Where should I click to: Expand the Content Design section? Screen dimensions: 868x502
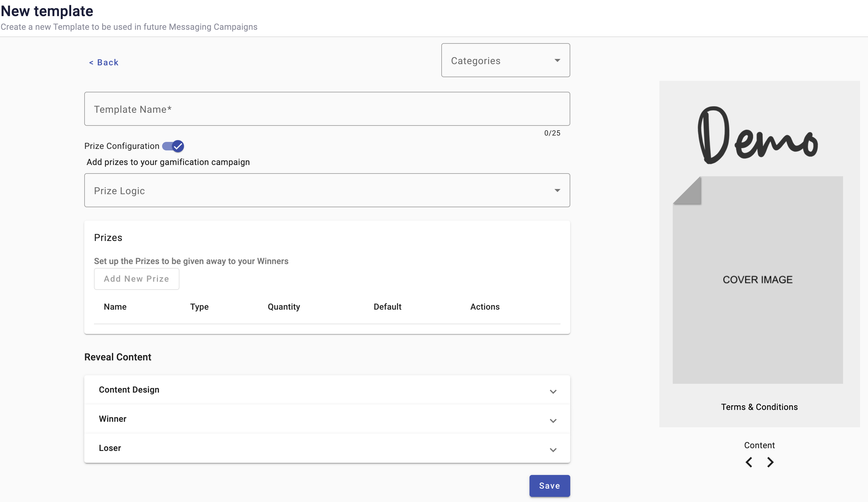[327, 390]
